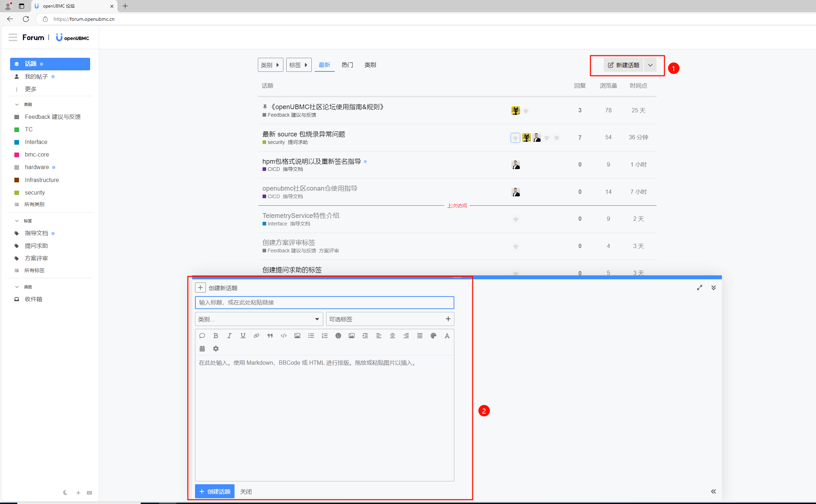Open the 类别 category dropdown in the composer

(259, 319)
